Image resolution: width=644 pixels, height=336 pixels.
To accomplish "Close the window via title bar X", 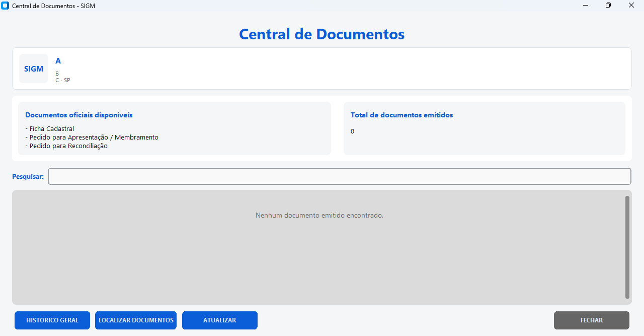I will [x=631, y=6].
